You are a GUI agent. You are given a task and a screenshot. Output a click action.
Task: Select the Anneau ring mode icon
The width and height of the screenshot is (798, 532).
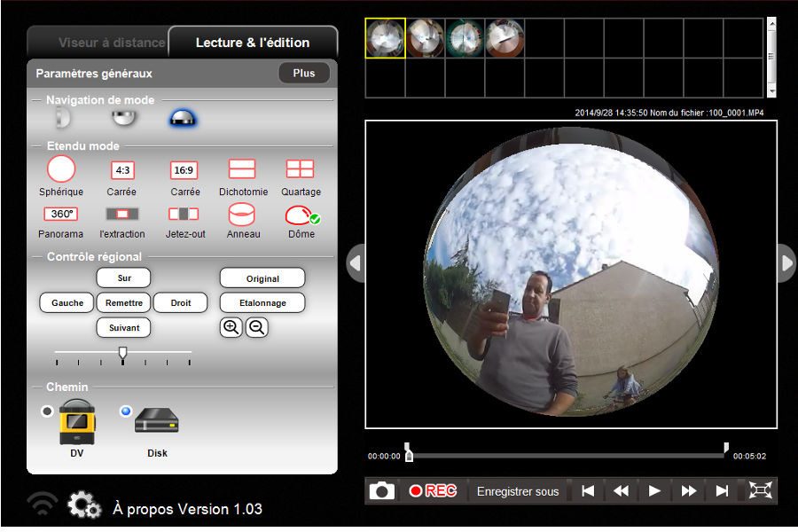click(x=242, y=215)
